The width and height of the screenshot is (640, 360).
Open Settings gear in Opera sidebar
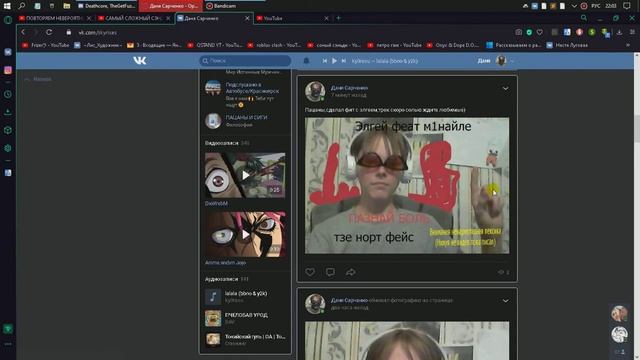[x=8, y=148]
